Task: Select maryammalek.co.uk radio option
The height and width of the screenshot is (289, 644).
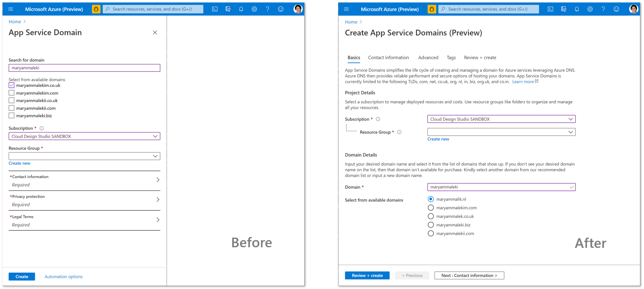Action: pos(431,216)
